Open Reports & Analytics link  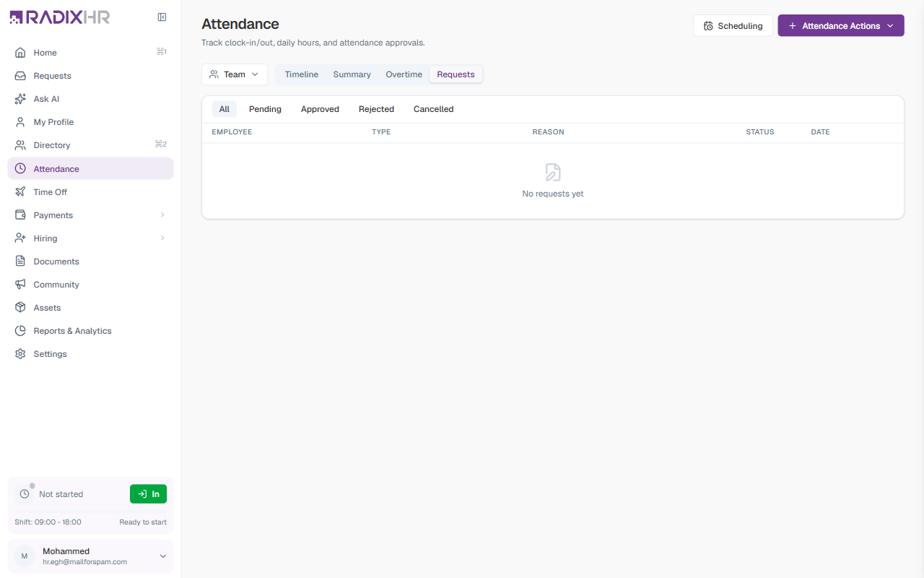(x=90, y=331)
